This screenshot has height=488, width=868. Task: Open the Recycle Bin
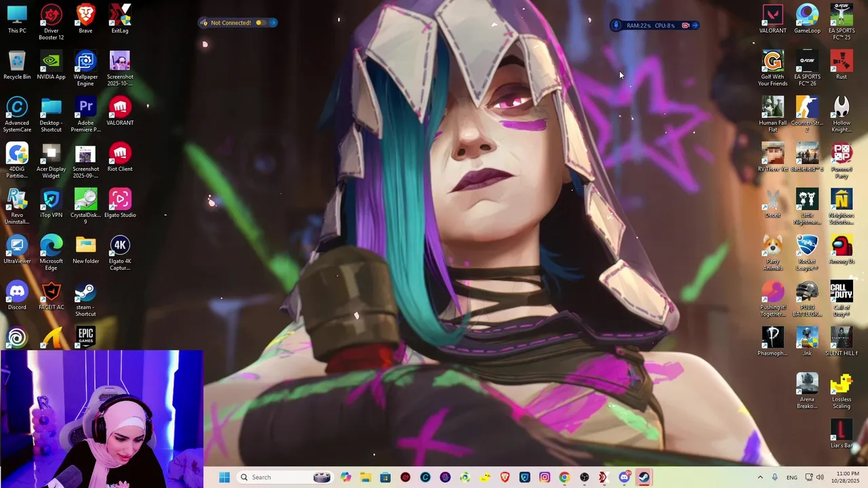click(17, 65)
